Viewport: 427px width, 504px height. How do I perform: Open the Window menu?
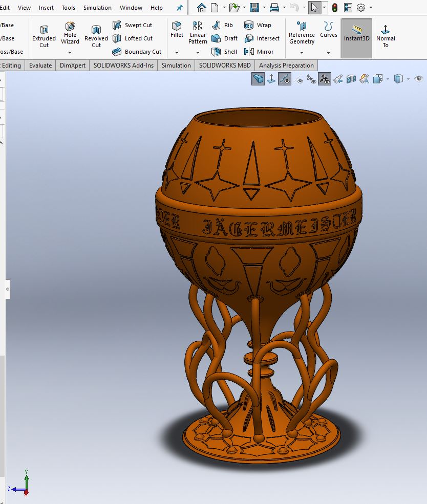pyautogui.click(x=131, y=7)
